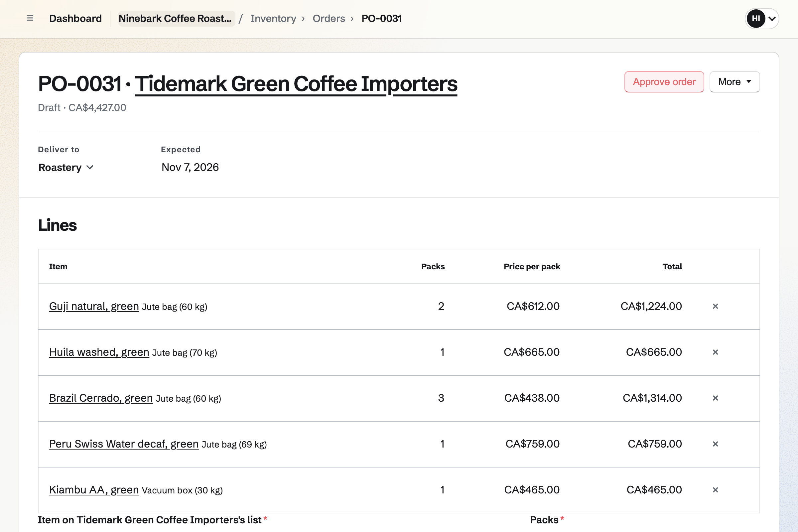Screen dimensions: 798x532
Task: Click Huila price per pack CA$665.00
Action: [532, 352]
